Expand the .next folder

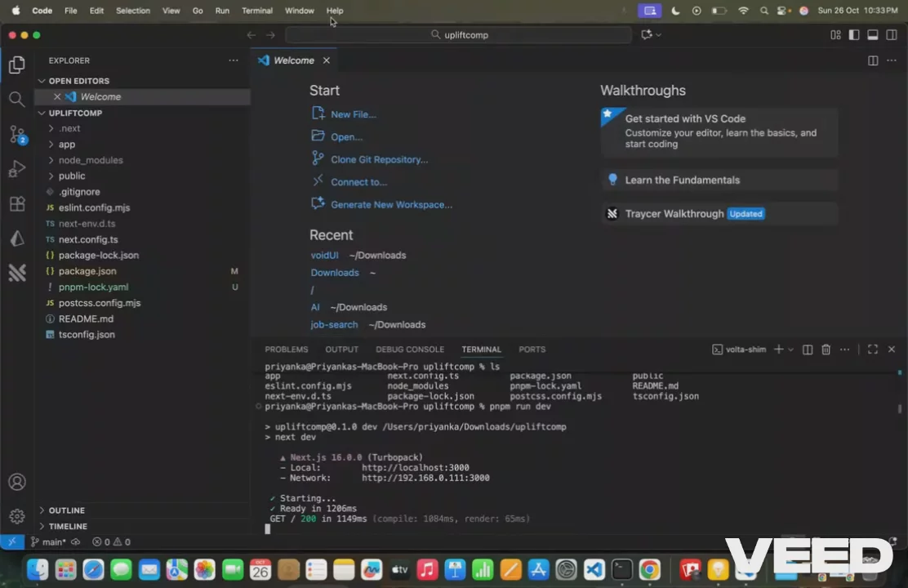pos(69,128)
